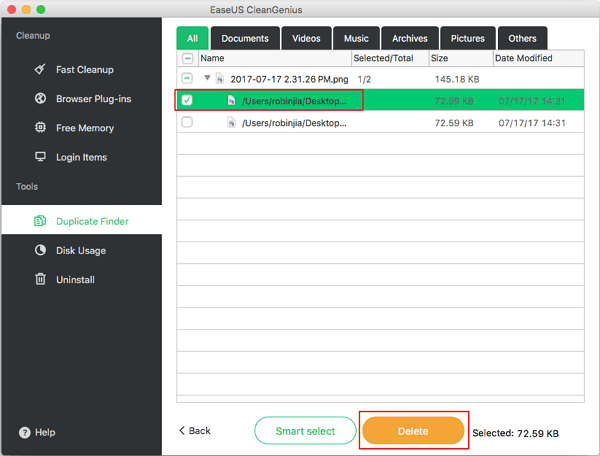
Task: Toggle select-all checkbox in the header row
Action: (187, 59)
